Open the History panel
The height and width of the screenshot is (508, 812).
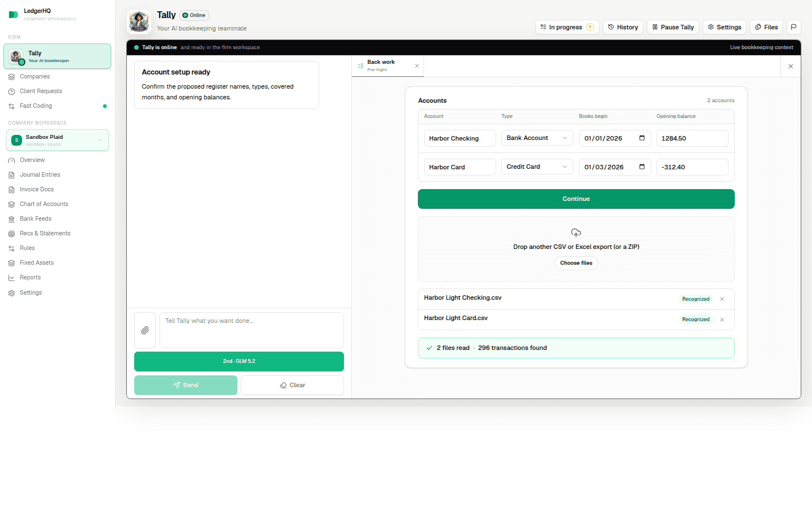[x=623, y=27]
